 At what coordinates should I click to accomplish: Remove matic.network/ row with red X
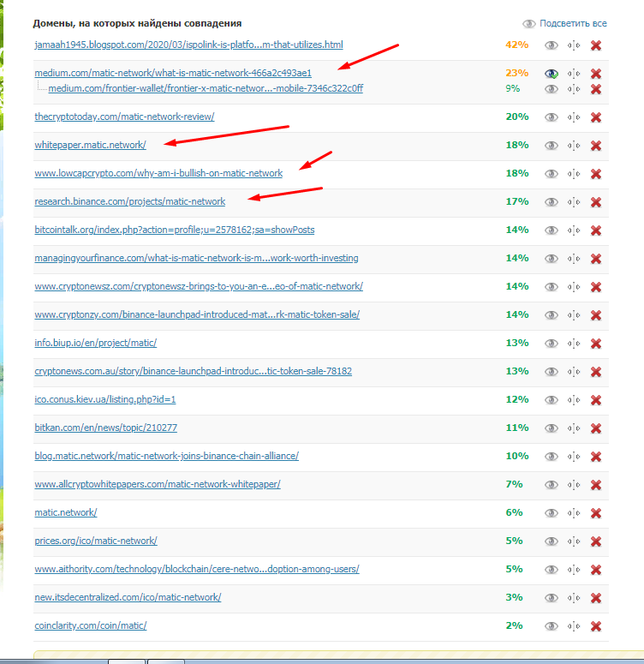pyautogui.click(x=596, y=513)
